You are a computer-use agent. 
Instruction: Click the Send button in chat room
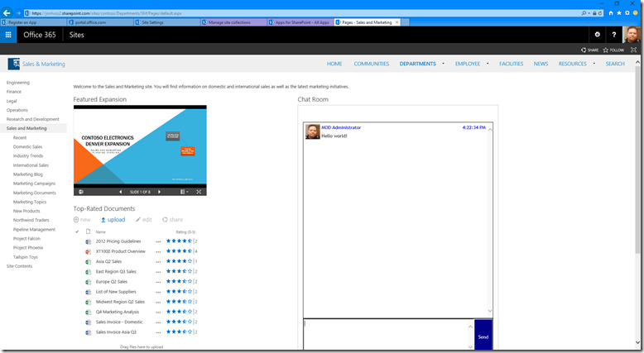483,335
